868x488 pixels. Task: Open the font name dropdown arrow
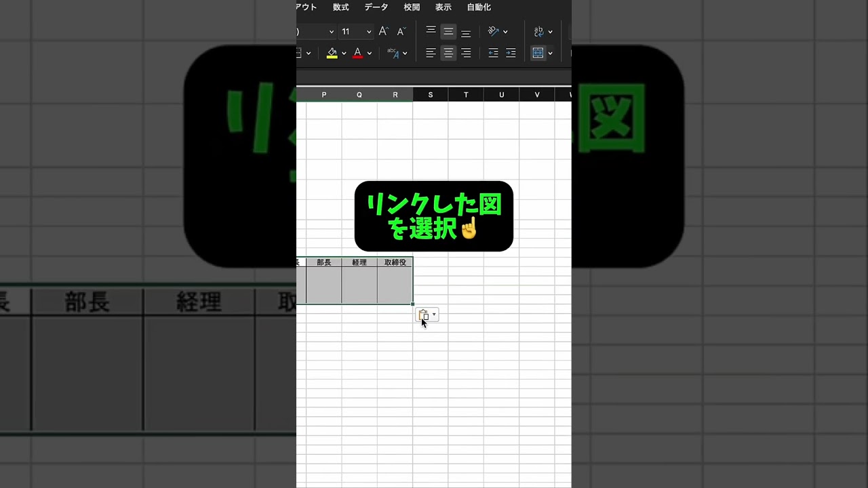coord(331,32)
